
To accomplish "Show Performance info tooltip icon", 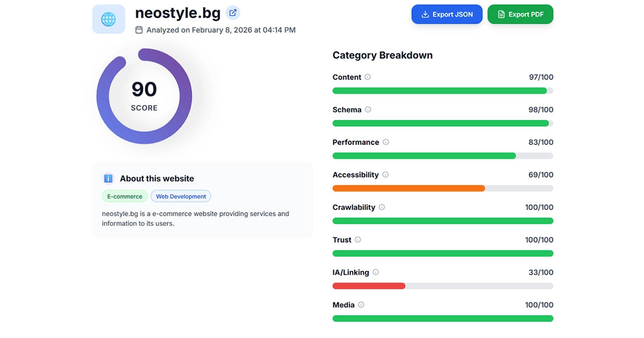I will [x=386, y=142].
